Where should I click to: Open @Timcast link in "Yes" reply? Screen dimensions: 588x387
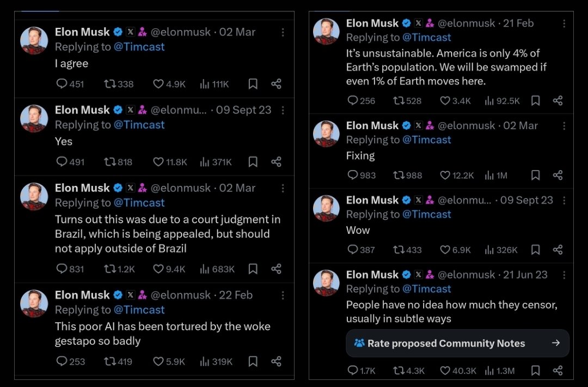tap(139, 125)
